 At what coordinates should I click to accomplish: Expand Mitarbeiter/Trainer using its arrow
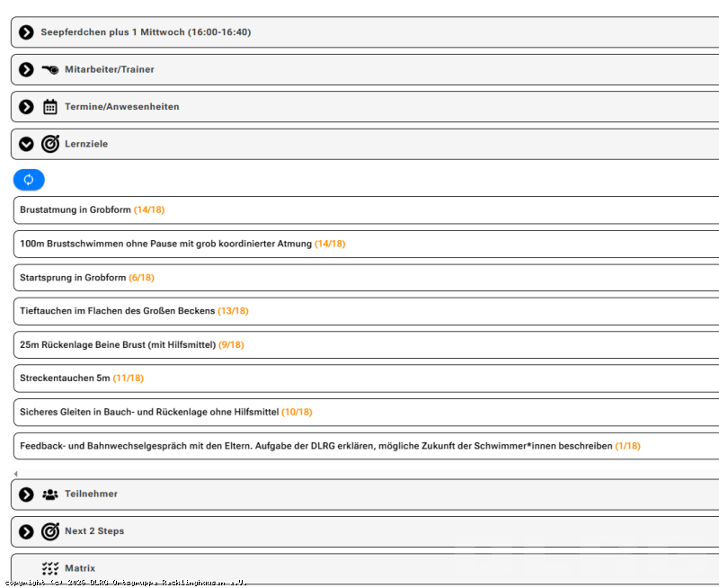(x=26, y=70)
